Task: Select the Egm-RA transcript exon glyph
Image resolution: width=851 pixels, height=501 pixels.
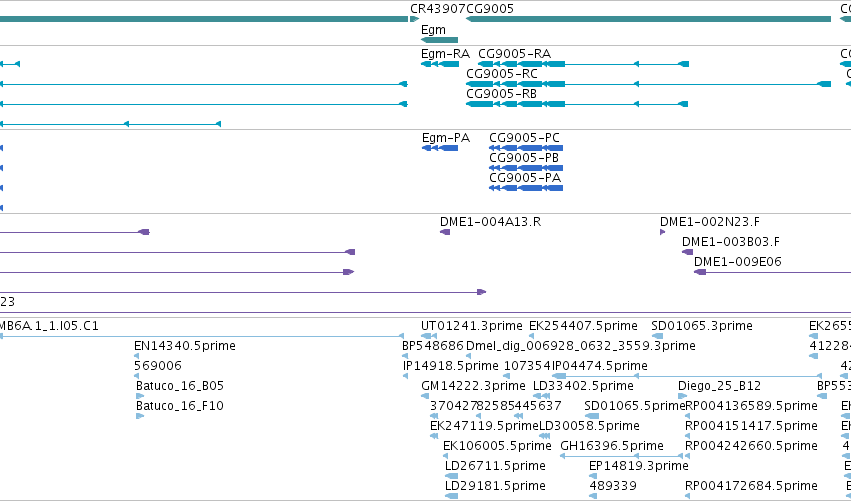Action: (440, 64)
